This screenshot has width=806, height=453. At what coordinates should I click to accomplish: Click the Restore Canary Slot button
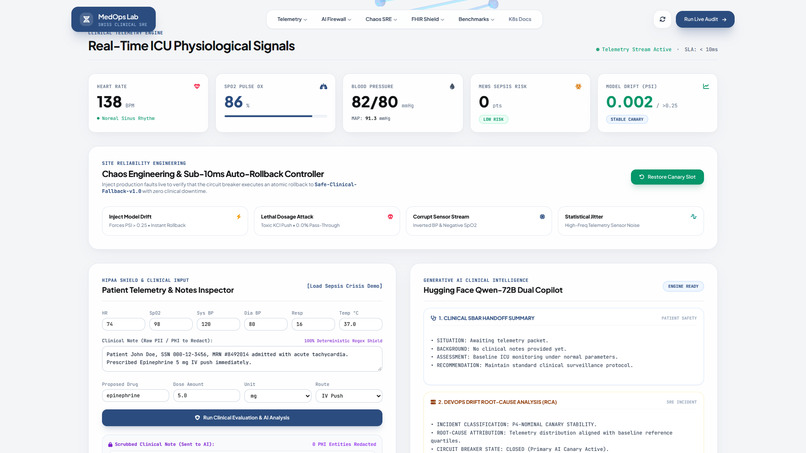(x=667, y=177)
